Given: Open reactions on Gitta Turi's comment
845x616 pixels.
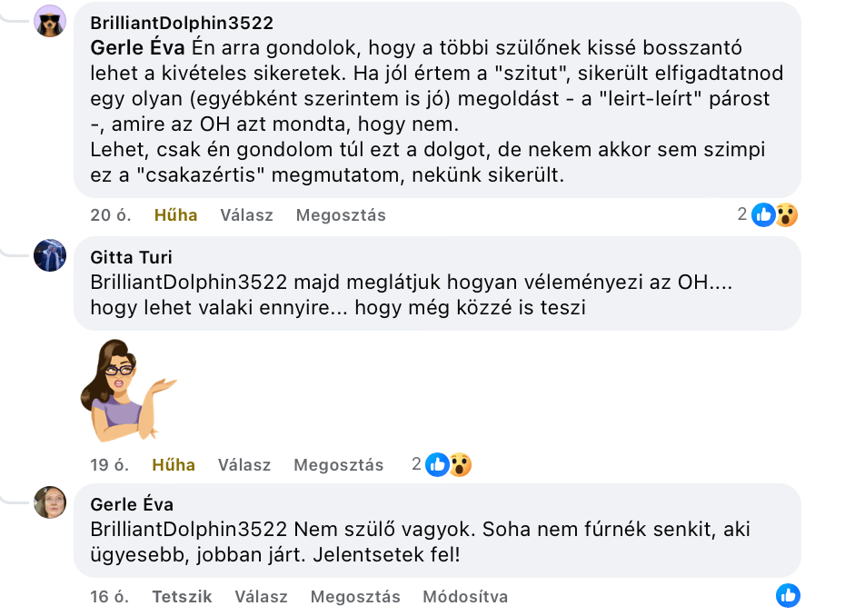Looking at the screenshot, I should [x=449, y=464].
